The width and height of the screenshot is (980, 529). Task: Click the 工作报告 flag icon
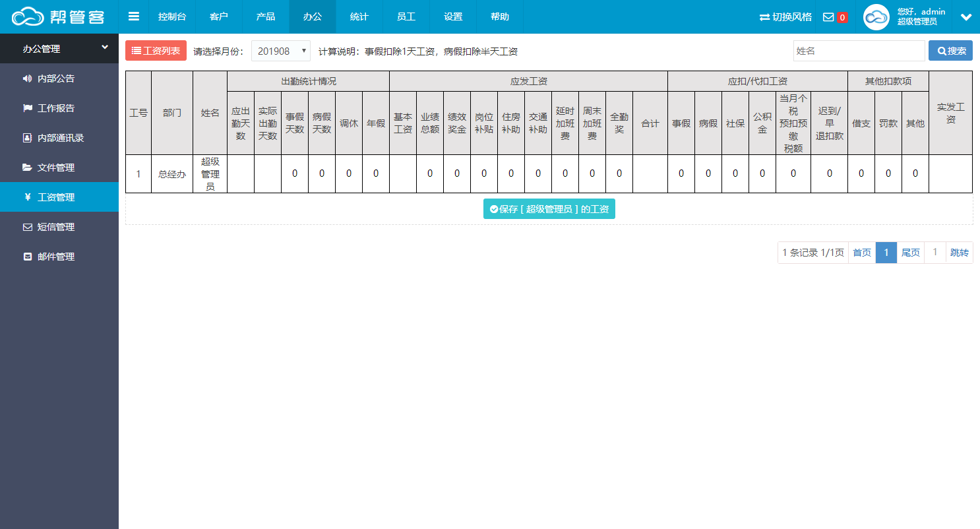pyautogui.click(x=27, y=108)
